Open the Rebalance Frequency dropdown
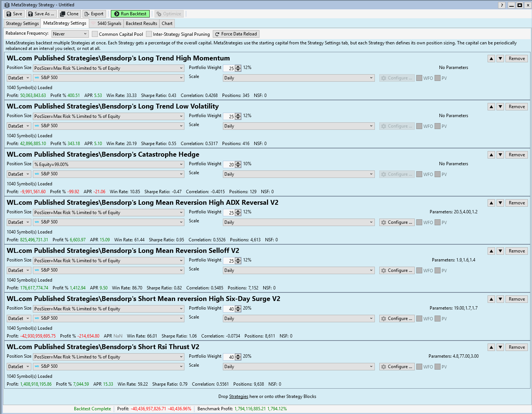This screenshot has height=414, width=532. coord(70,34)
